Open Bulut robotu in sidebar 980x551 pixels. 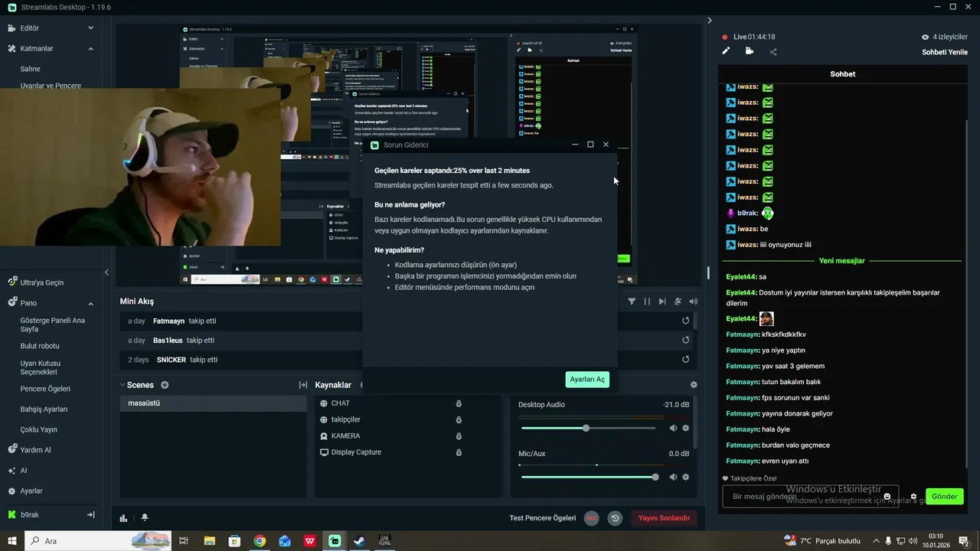[40, 346]
